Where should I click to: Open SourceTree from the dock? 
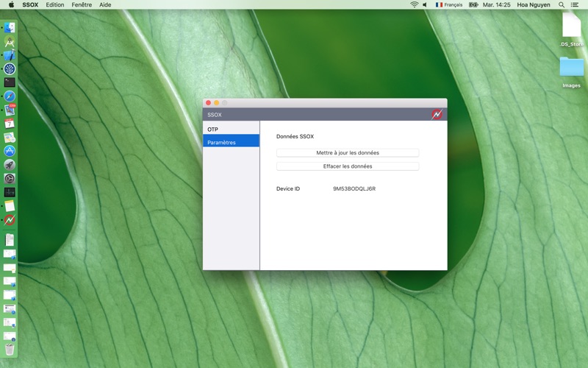pyautogui.click(x=10, y=68)
